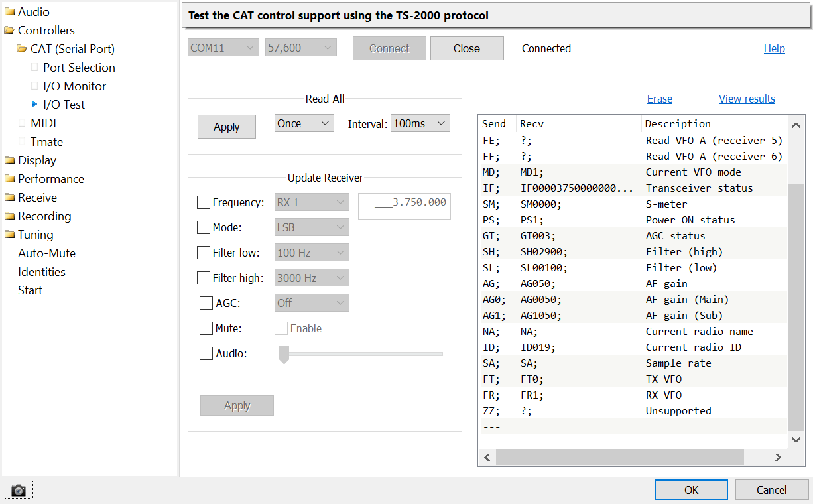This screenshot has width=813, height=504.
Task: Enable the Frequency checkbox
Action: pyautogui.click(x=204, y=202)
